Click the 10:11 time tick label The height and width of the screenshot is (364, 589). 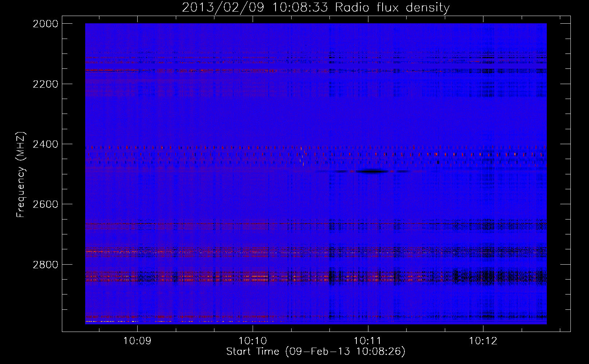pyautogui.click(x=368, y=341)
